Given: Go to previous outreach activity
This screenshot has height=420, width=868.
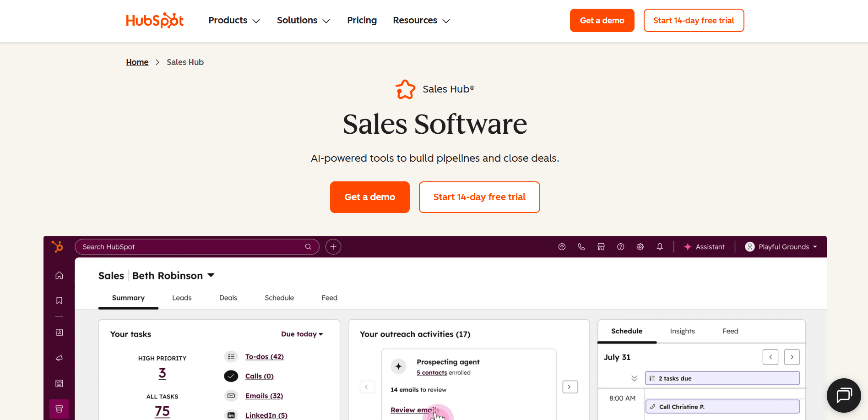Looking at the screenshot, I should pyautogui.click(x=367, y=387).
